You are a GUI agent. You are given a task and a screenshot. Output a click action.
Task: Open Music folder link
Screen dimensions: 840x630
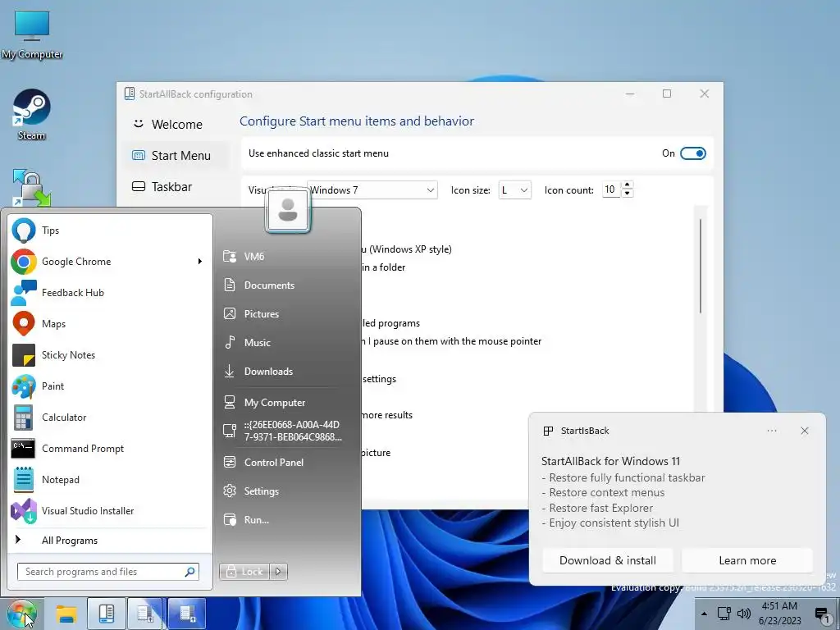coord(286,342)
